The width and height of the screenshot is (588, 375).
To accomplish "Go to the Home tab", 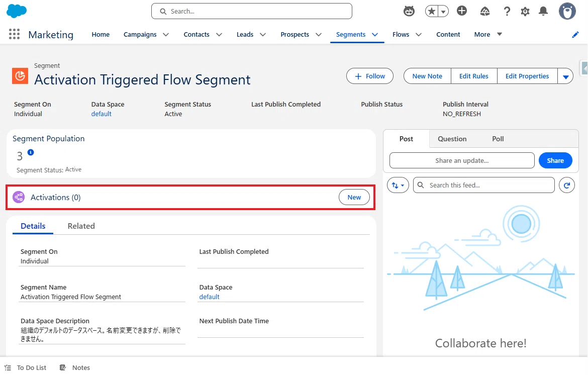I will [101, 34].
